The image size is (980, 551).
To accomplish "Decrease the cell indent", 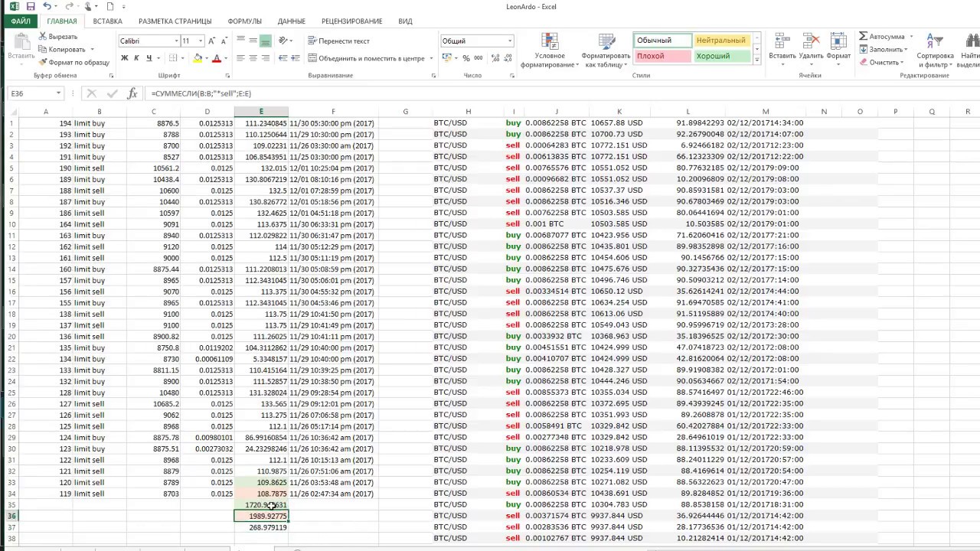I will pyautogui.click(x=283, y=58).
